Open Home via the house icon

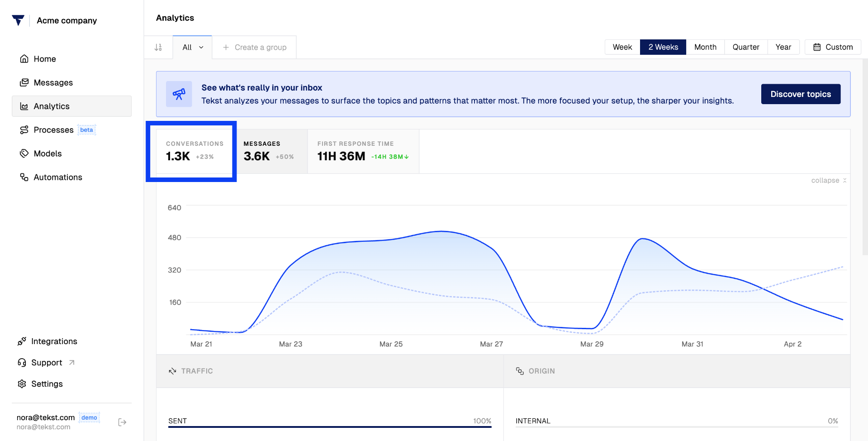24,59
